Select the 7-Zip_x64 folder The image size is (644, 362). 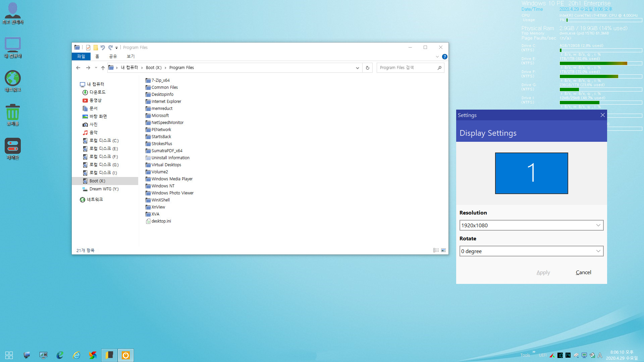(x=158, y=80)
